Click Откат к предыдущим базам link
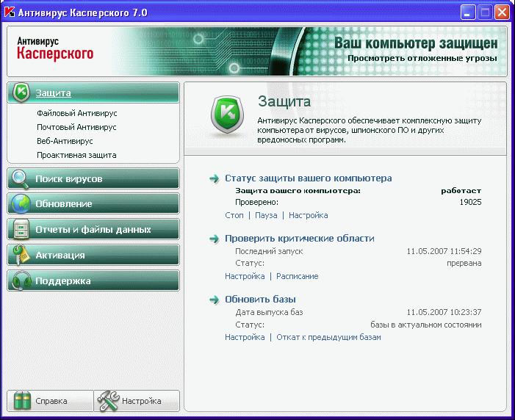Screen dimensions: 515x420 (328, 338)
